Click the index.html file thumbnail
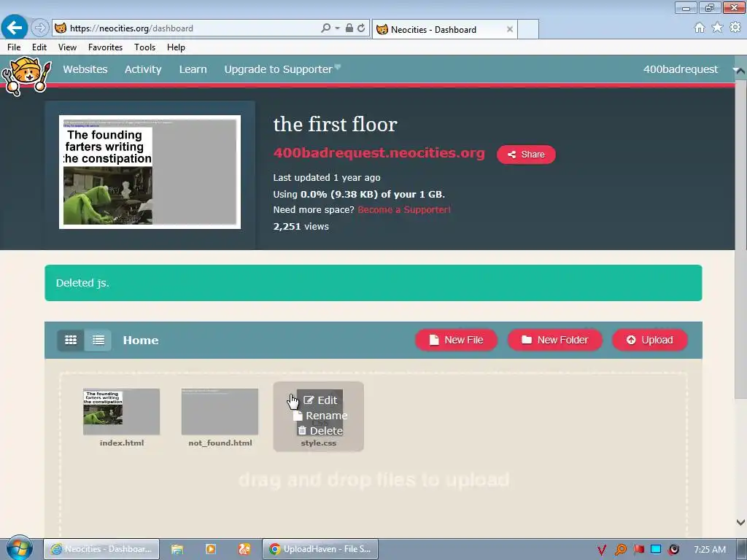The height and width of the screenshot is (560, 747). [122, 412]
